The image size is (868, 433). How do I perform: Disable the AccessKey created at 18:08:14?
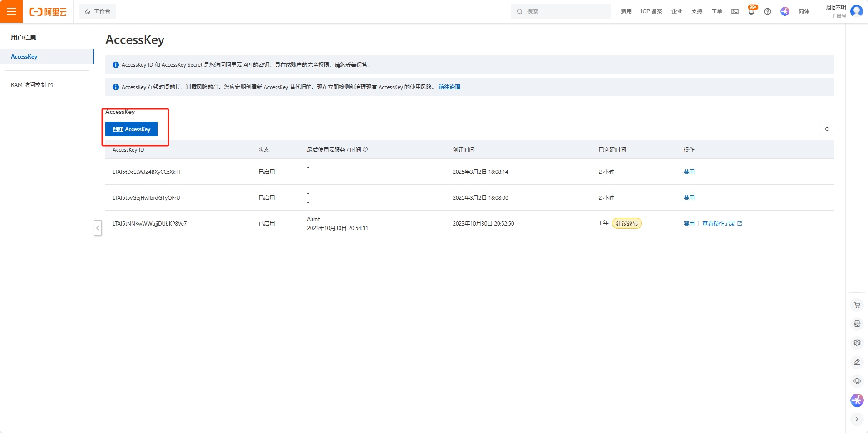tap(689, 172)
